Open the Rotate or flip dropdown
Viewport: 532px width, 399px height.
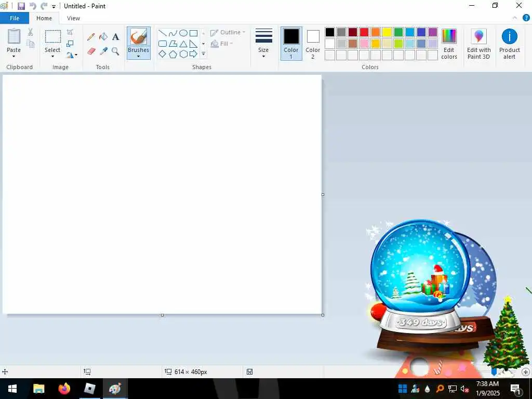[x=72, y=55]
